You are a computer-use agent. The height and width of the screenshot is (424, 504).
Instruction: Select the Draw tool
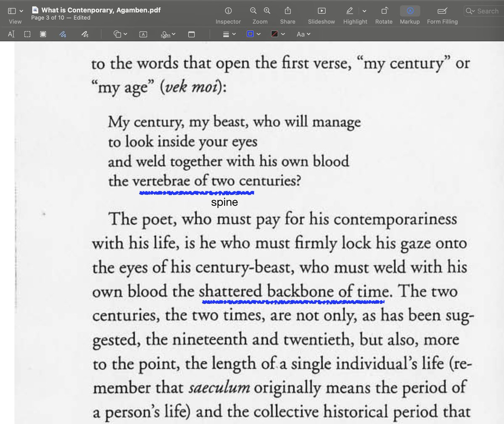(85, 34)
